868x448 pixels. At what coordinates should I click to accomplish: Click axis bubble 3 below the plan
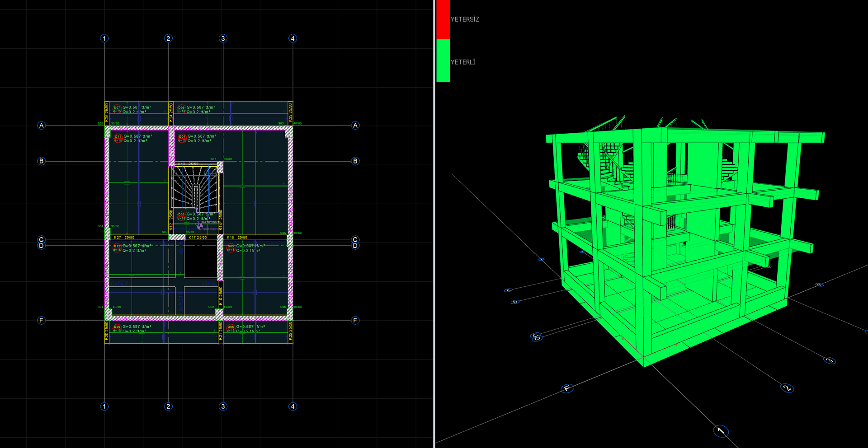coord(223,406)
